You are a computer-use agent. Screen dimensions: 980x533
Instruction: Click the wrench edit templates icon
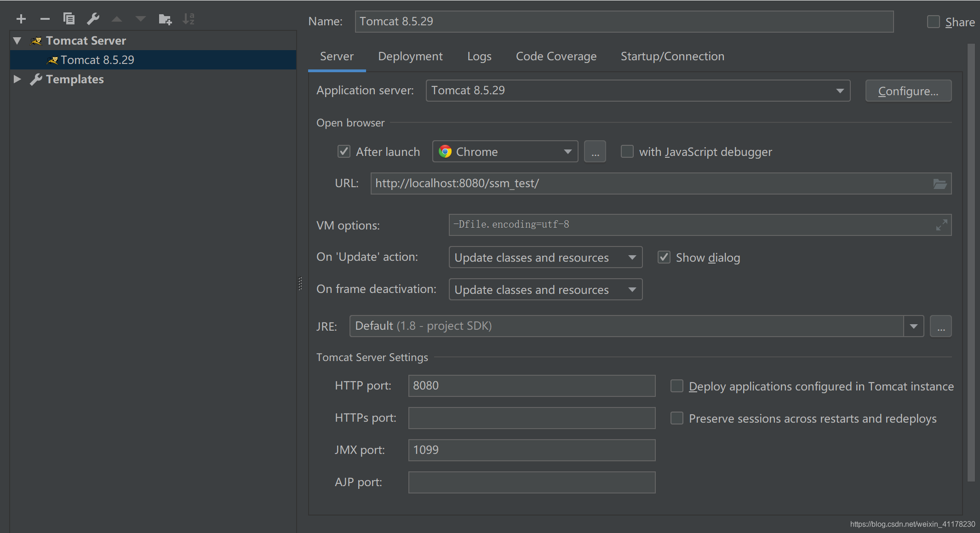point(93,19)
